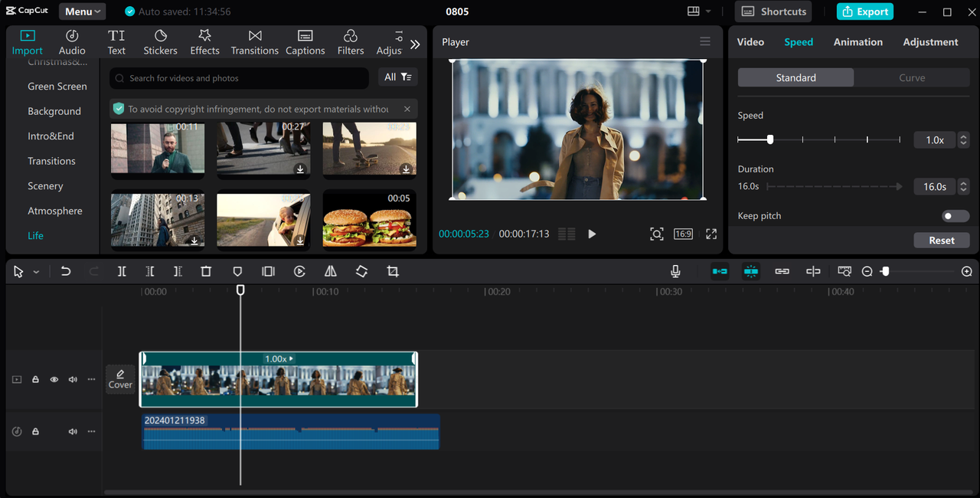Add a marker with the shield icon
Viewport: 980px width, 498px height.
237,271
